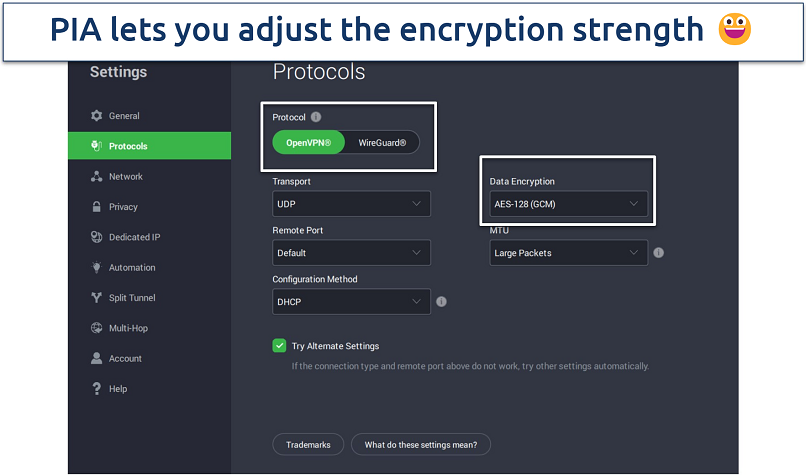Expand the MTU Large Packets dropdown
The image size is (806, 476).
568,253
